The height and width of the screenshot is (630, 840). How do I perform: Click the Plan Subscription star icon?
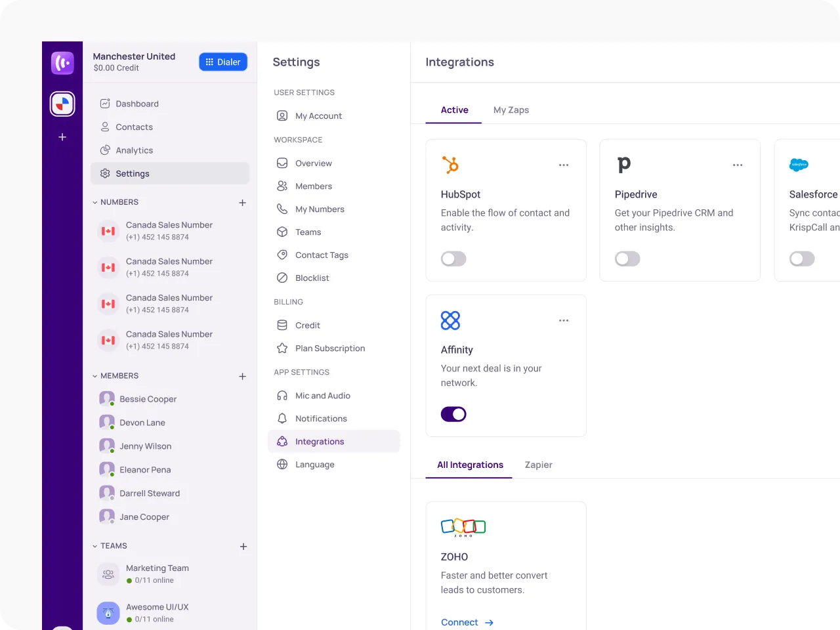(282, 348)
